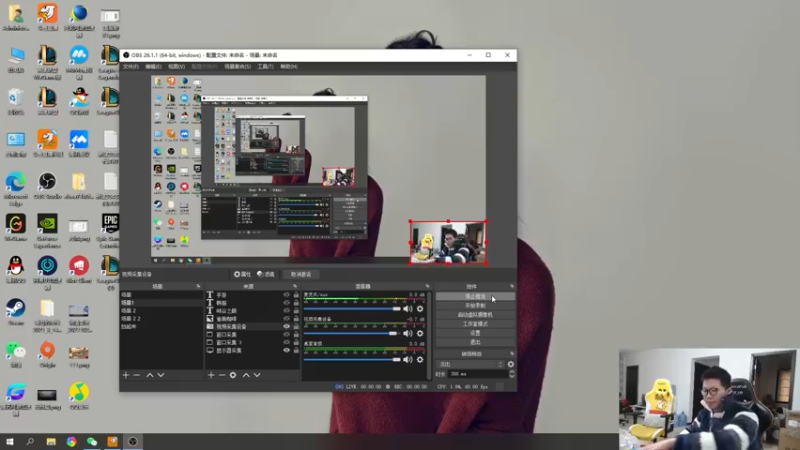Open source properties gear in Sources toolbar
800x450 pixels.
[x=233, y=375]
